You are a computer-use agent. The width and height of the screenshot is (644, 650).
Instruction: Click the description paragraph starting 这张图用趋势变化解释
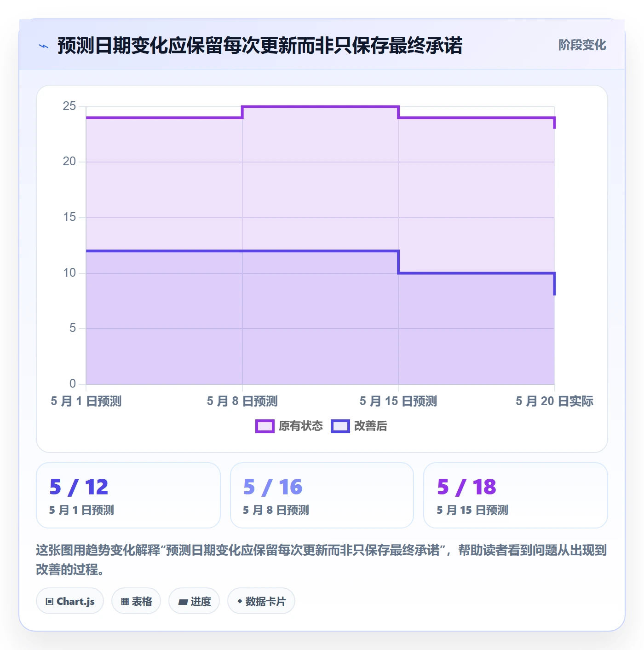[322, 560]
